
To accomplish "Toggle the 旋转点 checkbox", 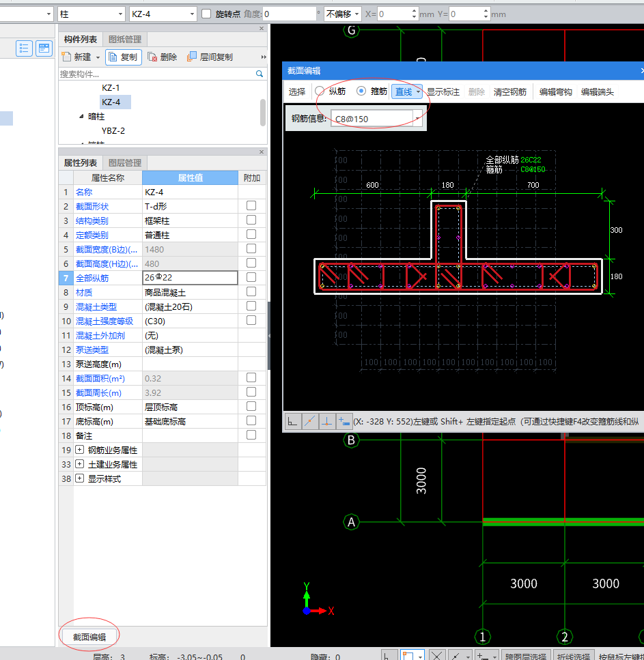I will pos(206,14).
